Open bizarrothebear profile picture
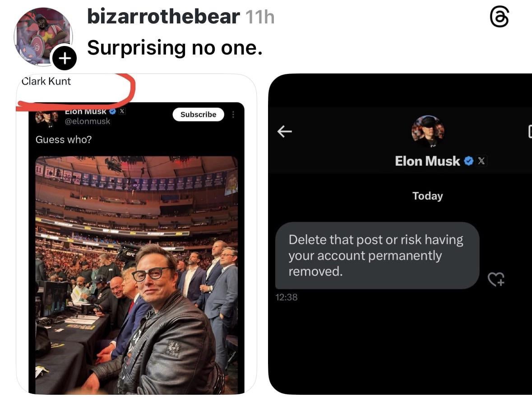 tap(43, 37)
